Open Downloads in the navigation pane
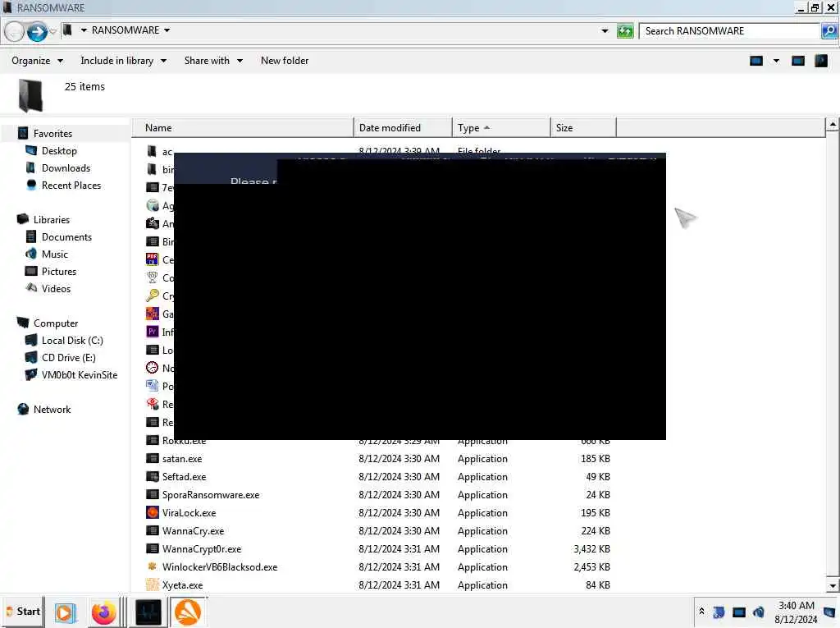840x628 pixels. 66,167
